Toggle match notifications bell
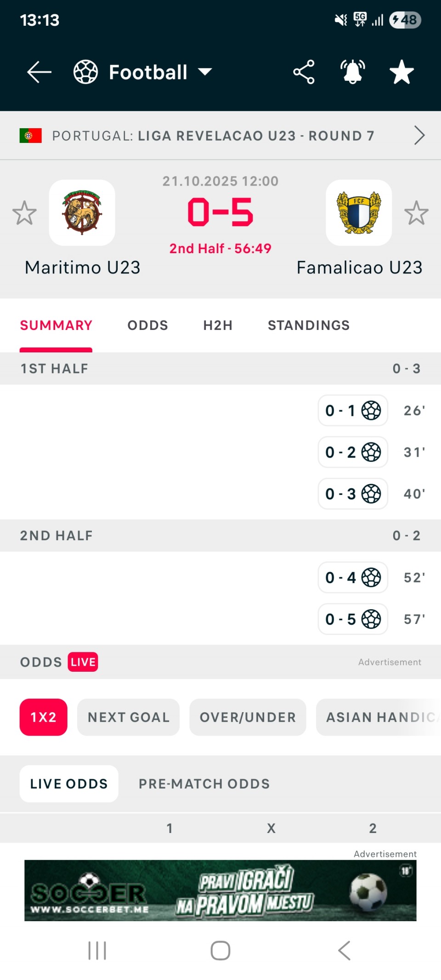The height and width of the screenshot is (980, 441). coord(352,72)
